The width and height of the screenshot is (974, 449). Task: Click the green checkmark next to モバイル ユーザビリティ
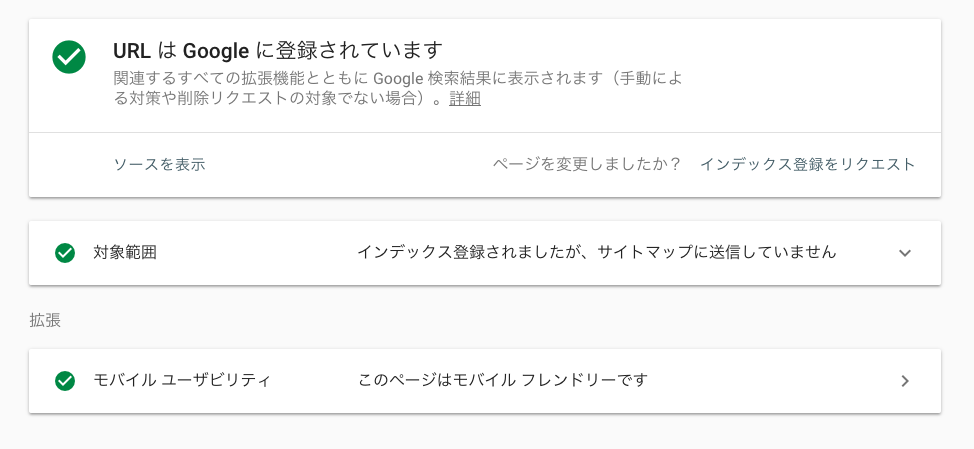pos(65,381)
